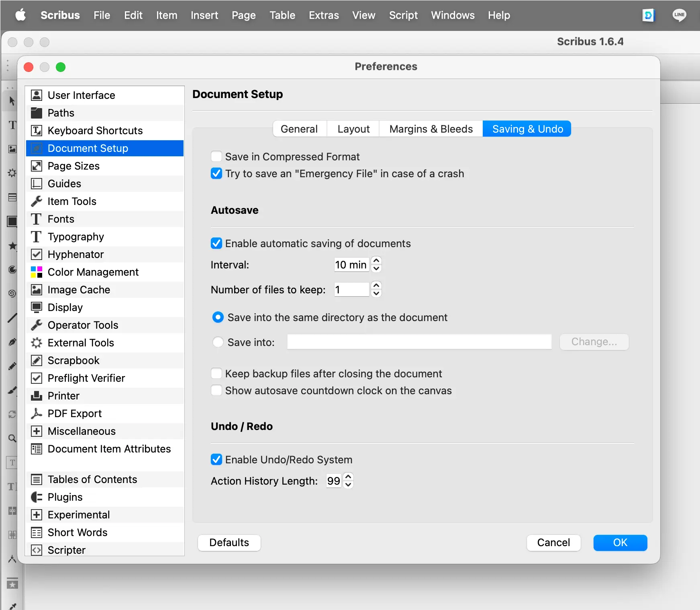Click Cancel to dismiss Preferences
This screenshot has height=610, width=700.
pyautogui.click(x=553, y=543)
